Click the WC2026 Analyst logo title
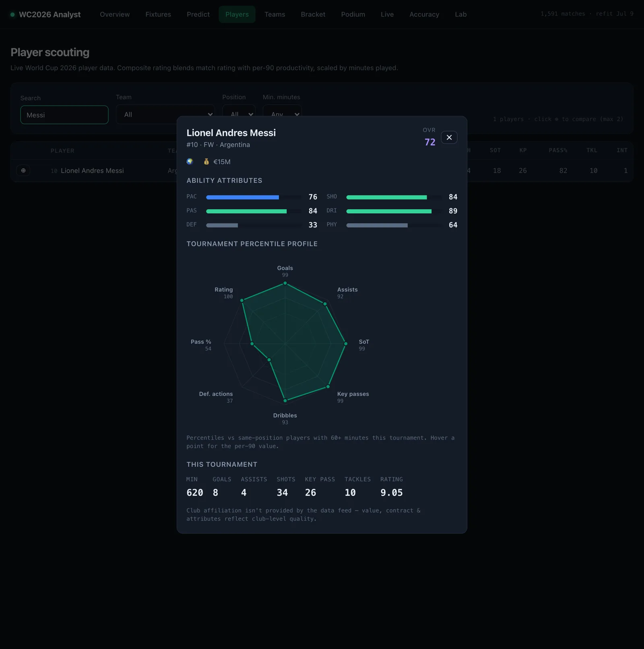The image size is (644, 649). click(50, 14)
